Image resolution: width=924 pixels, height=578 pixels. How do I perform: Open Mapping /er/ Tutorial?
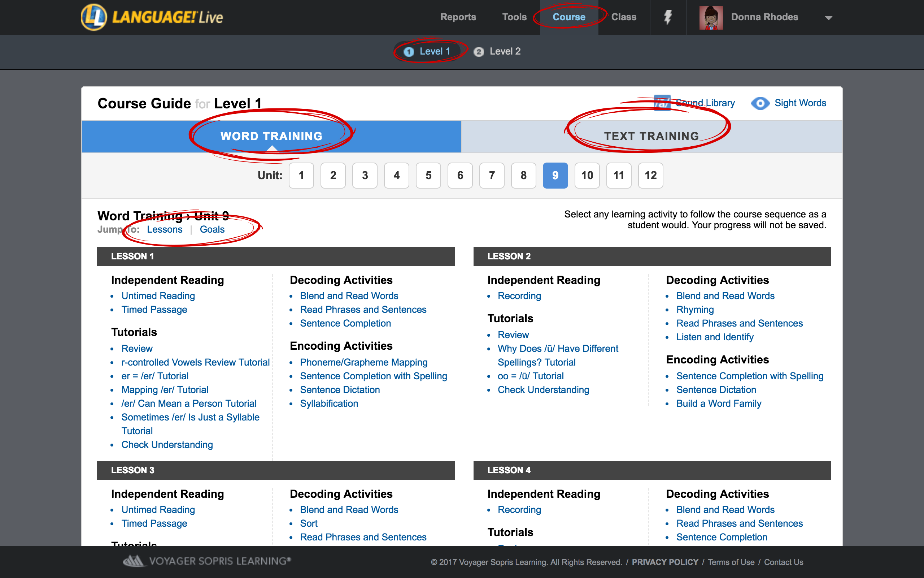pyautogui.click(x=165, y=390)
